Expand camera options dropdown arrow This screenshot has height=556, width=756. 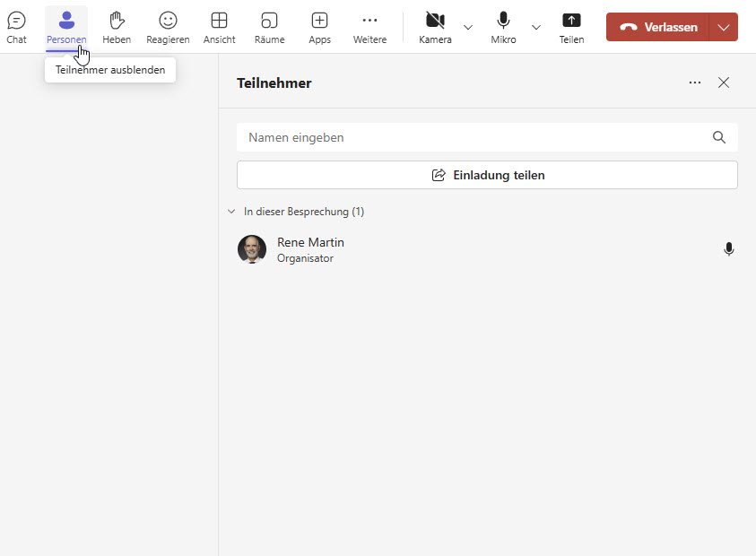coord(467,28)
